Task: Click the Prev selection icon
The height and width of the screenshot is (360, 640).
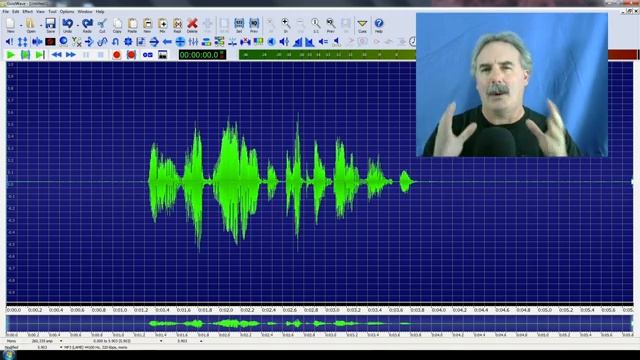Action: point(254,24)
